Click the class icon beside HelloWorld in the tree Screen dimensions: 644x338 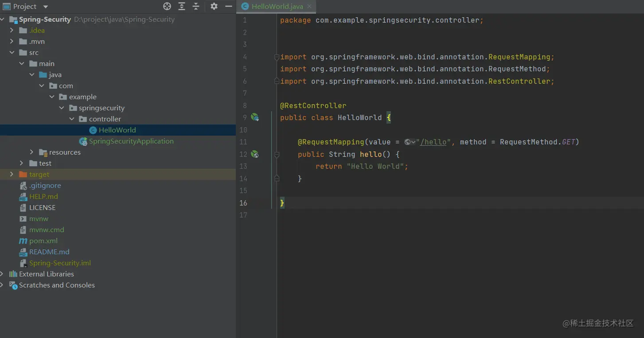pos(93,130)
